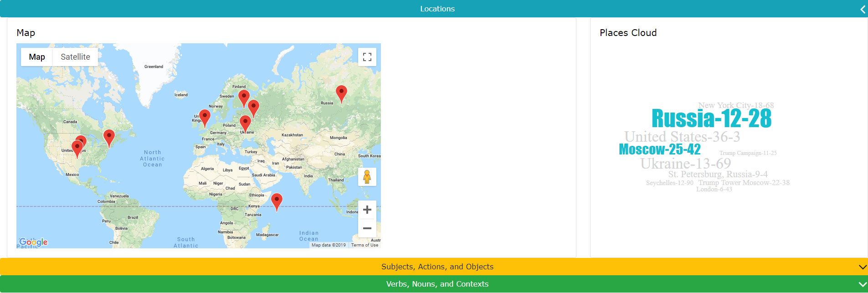Toggle fullscreen view of the map

(x=367, y=57)
